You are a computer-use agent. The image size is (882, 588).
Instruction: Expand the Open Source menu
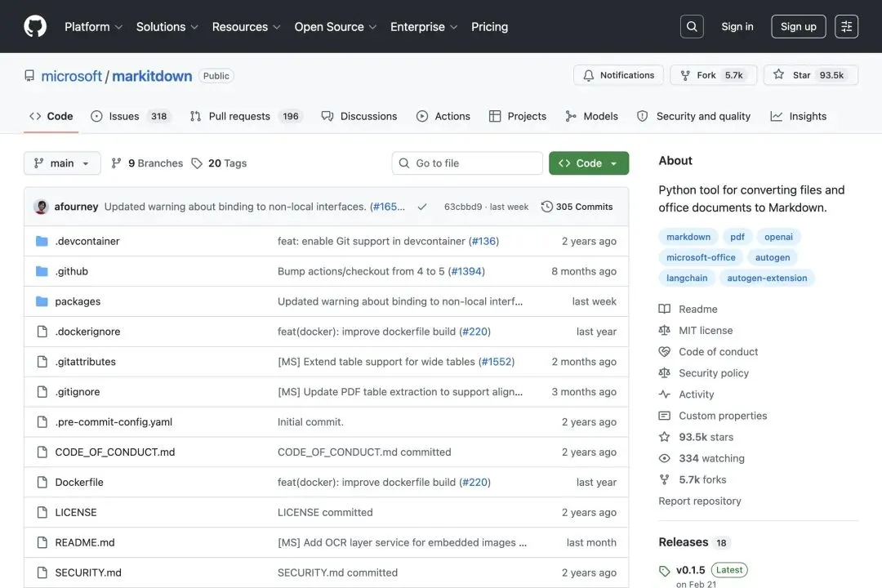(335, 26)
